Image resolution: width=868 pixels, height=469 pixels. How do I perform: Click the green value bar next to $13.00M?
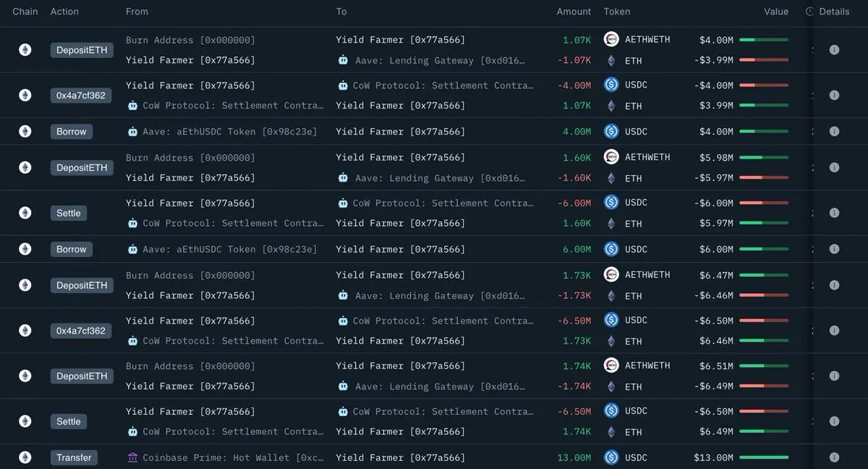(x=764, y=457)
